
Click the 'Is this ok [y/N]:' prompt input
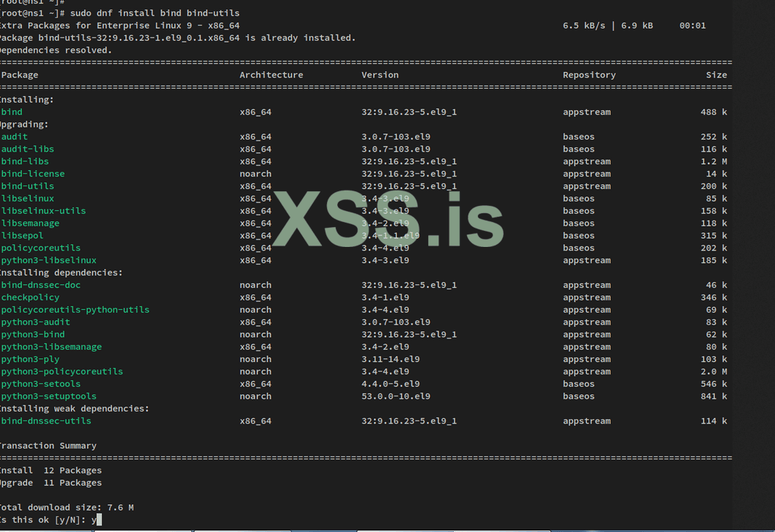coord(96,520)
